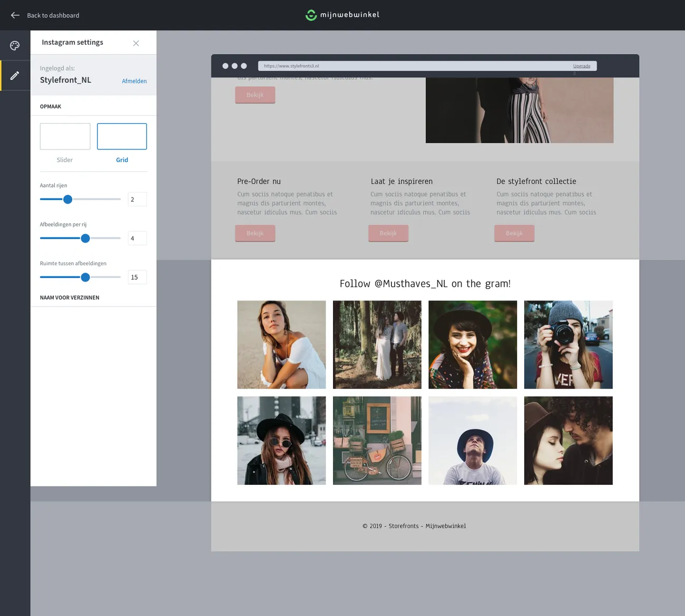Image resolution: width=685 pixels, height=616 pixels.
Task: Open the photo of man looking up
Action: pyautogui.click(x=473, y=441)
